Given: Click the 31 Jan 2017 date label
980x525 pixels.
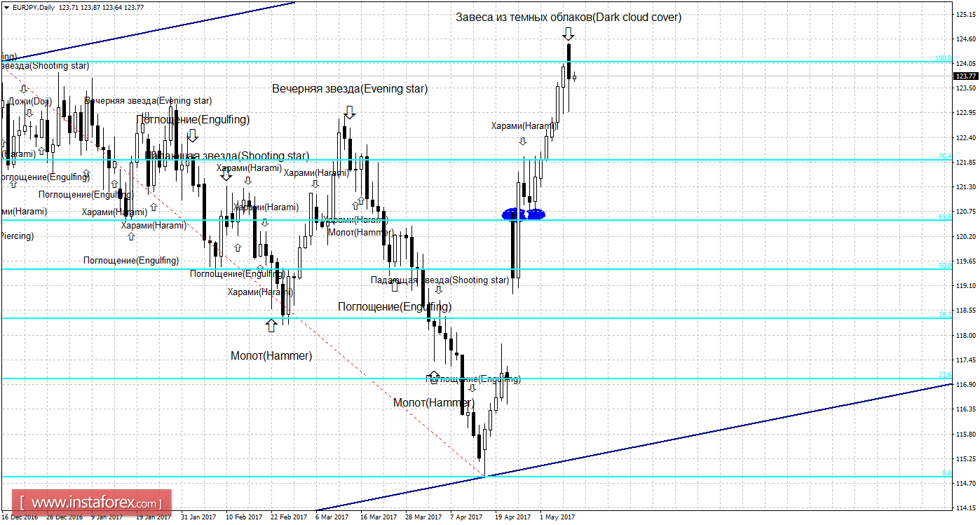Looking at the screenshot, I should [198, 517].
